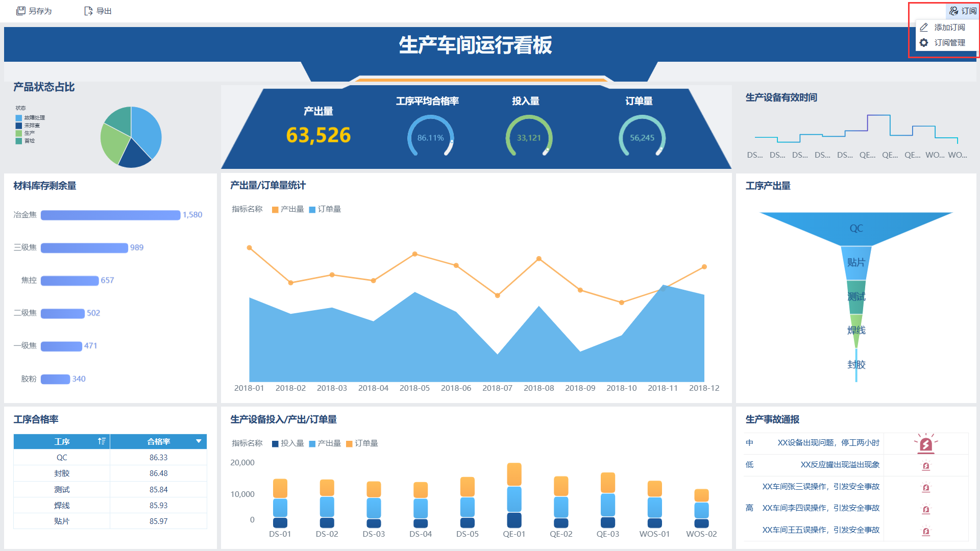Open incident XX车间张三误操作，引发安全事故
The image size is (980, 551).
point(820,487)
